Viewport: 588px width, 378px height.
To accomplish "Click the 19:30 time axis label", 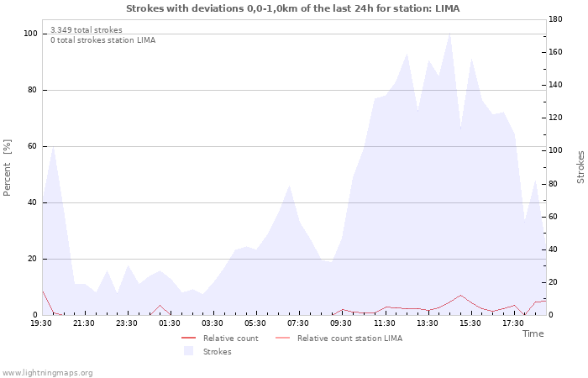I will point(41,323).
